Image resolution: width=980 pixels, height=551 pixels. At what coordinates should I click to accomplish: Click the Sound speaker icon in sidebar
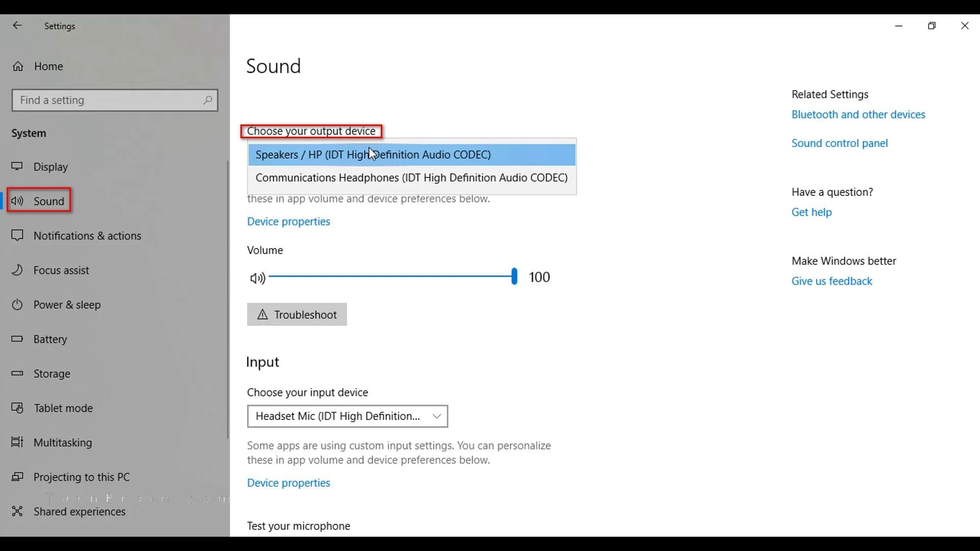tap(17, 201)
